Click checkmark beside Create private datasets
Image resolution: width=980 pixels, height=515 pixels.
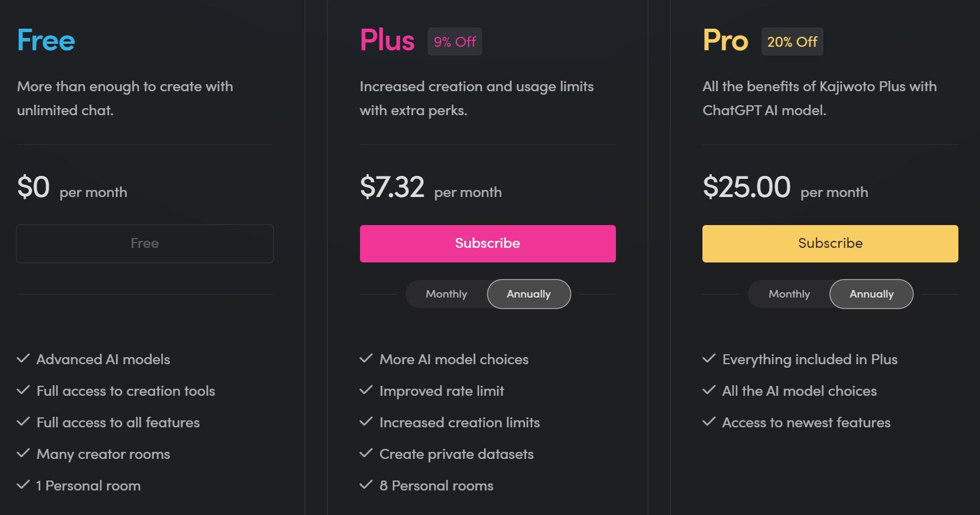[366, 453]
